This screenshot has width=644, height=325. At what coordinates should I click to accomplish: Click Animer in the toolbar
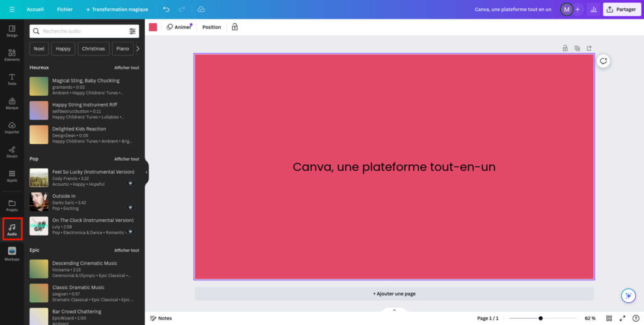179,27
